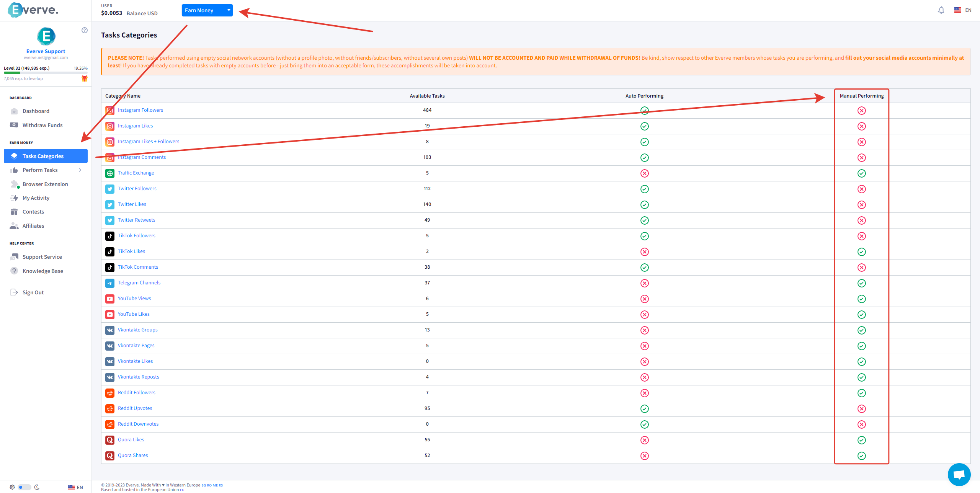This screenshot has height=493, width=980.
Task: Click the level experience progress bar
Action: pyautogui.click(x=46, y=72)
